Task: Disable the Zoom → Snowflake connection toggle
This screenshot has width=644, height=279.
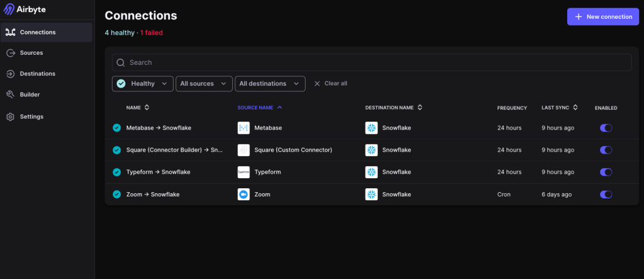Action: click(x=606, y=194)
